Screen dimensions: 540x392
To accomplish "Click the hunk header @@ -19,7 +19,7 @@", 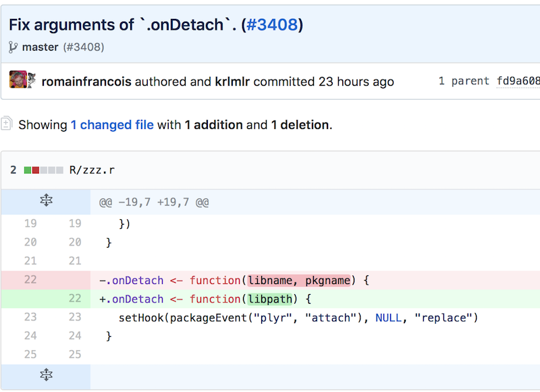I will pos(154,202).
